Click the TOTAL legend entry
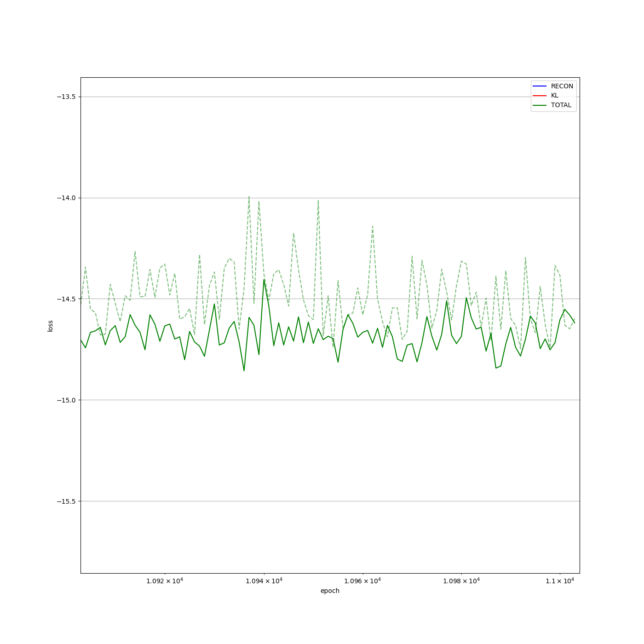Screen dimensions: 644x644 tap(552, 105)
